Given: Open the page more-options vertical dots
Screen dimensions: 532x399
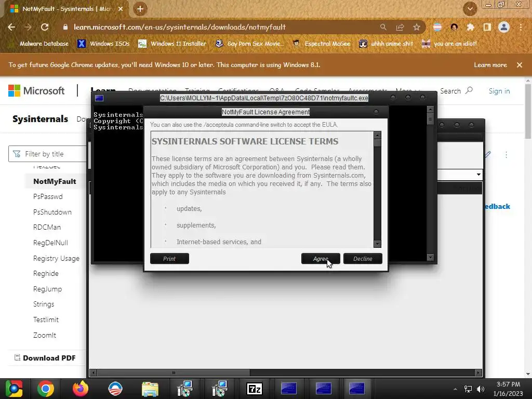Looking at the screenshot, I should [x=506, y=155].
